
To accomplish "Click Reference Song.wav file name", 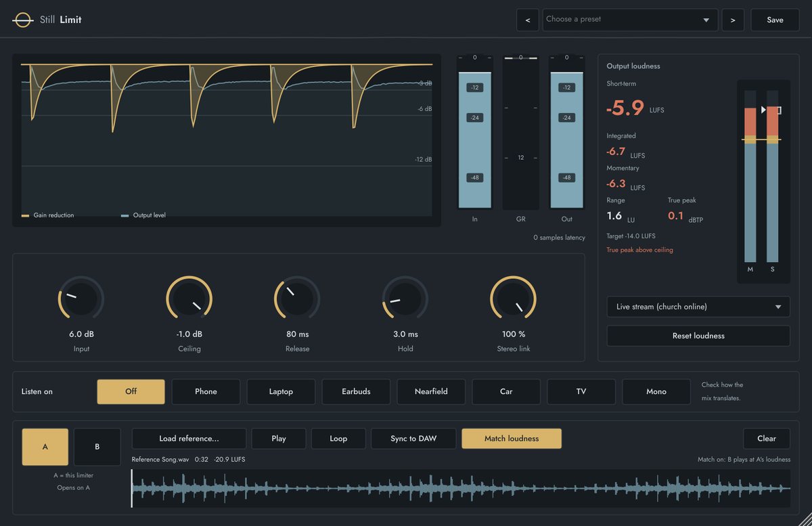I will coord(160,460).
